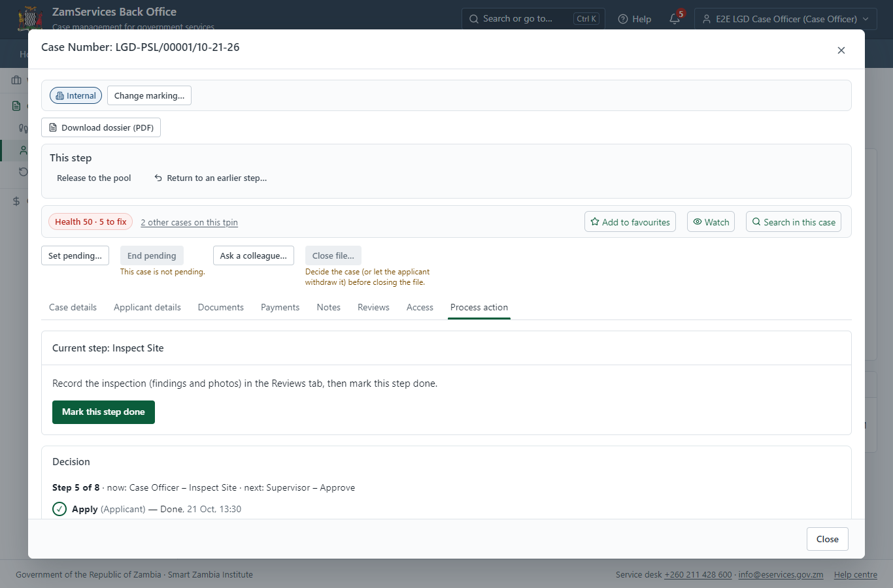
Task: Toggle Watch on this case
Action: [x=711, y=221]
